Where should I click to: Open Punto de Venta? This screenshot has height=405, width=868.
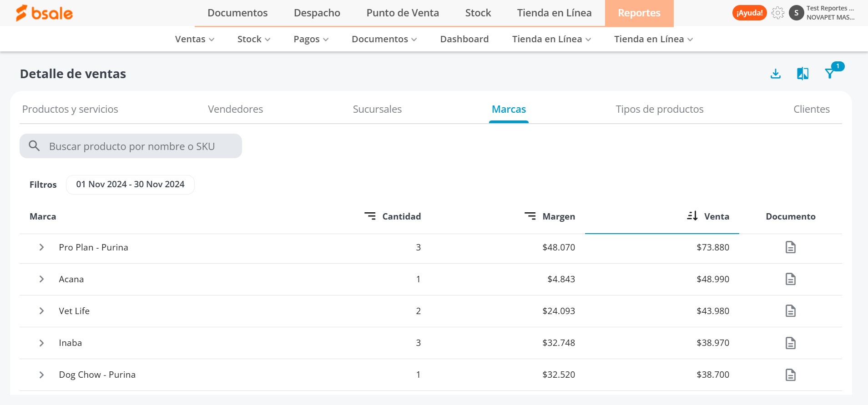[403, 13]
